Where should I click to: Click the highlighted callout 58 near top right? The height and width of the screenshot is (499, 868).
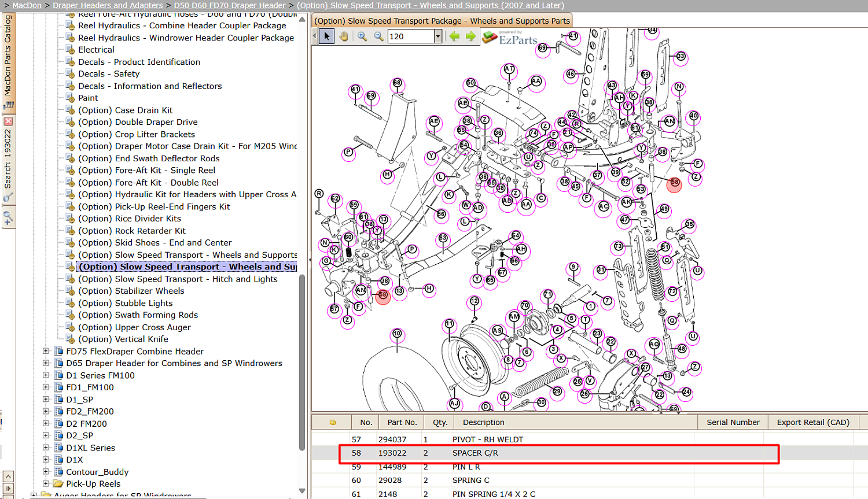click(x=674, y=184)
